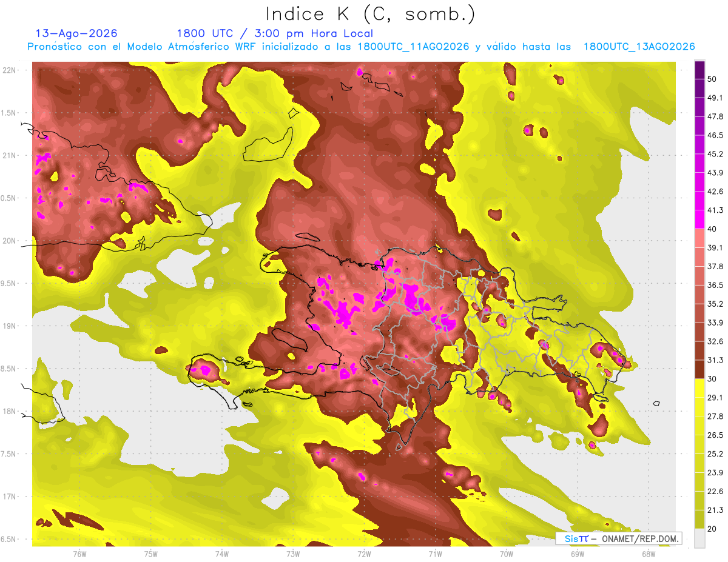The width and height of the screenshot is (728, 562).
Task: Click the 18N latitude axis label
Action: pyautogui.click(x=9, y=411)
